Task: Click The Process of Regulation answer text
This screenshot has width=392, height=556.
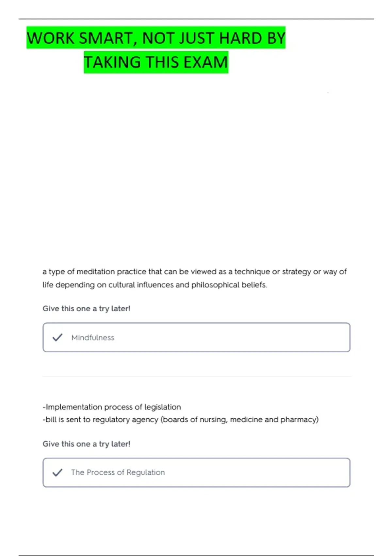Action: 118,472
